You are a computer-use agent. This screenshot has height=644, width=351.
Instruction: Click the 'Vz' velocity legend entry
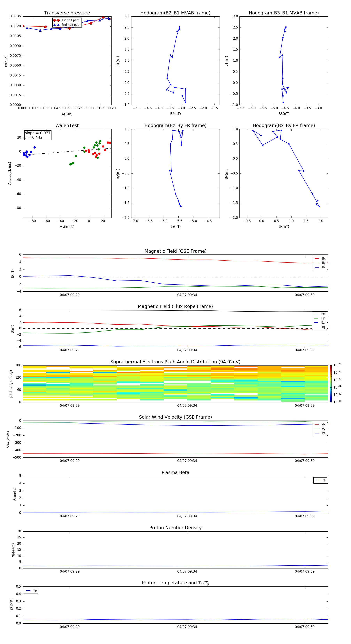[x=320, y=433]
